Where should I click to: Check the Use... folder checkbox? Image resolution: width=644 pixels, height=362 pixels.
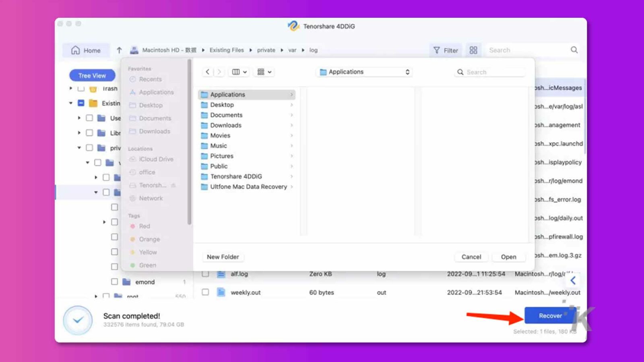(89, 118)
